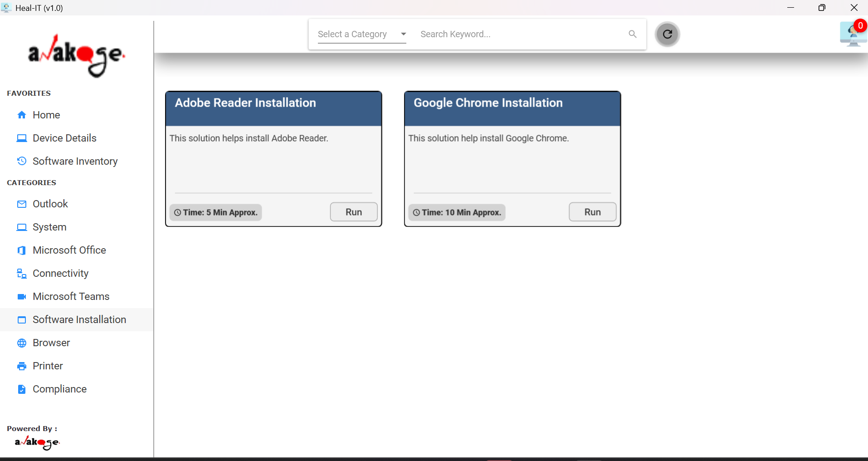Image resolution: width=868 pixels, height=461 pixels.
Task: Click the Adobe Reader Installation card title
Action: point(245,103)
